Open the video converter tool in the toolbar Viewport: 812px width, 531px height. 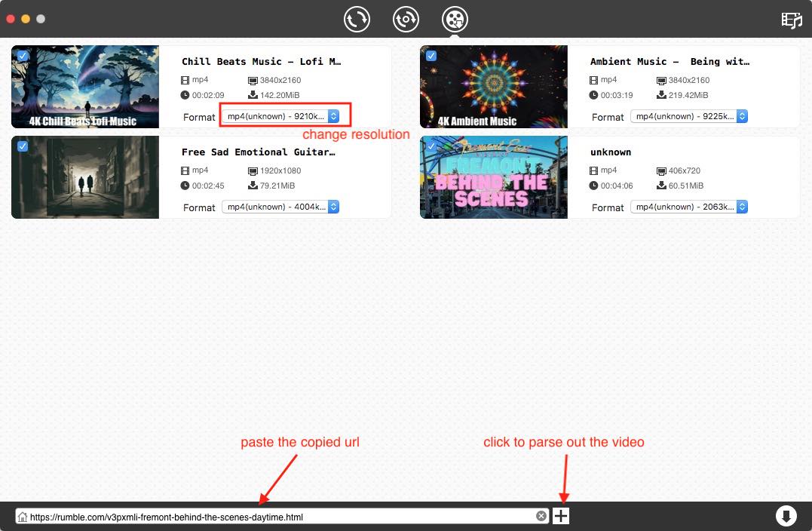pyautogui.click(x=357, y=19)
